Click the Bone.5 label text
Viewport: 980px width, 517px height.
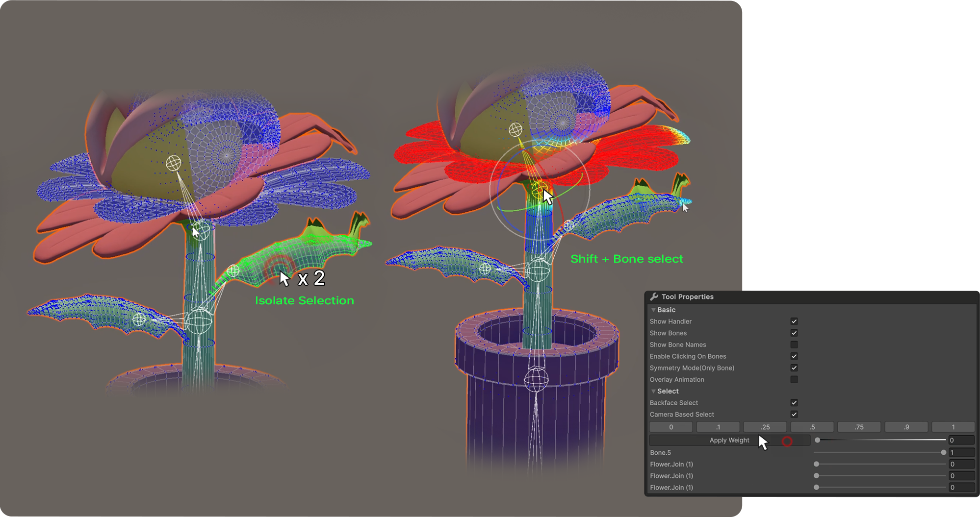tap(660, 453)
